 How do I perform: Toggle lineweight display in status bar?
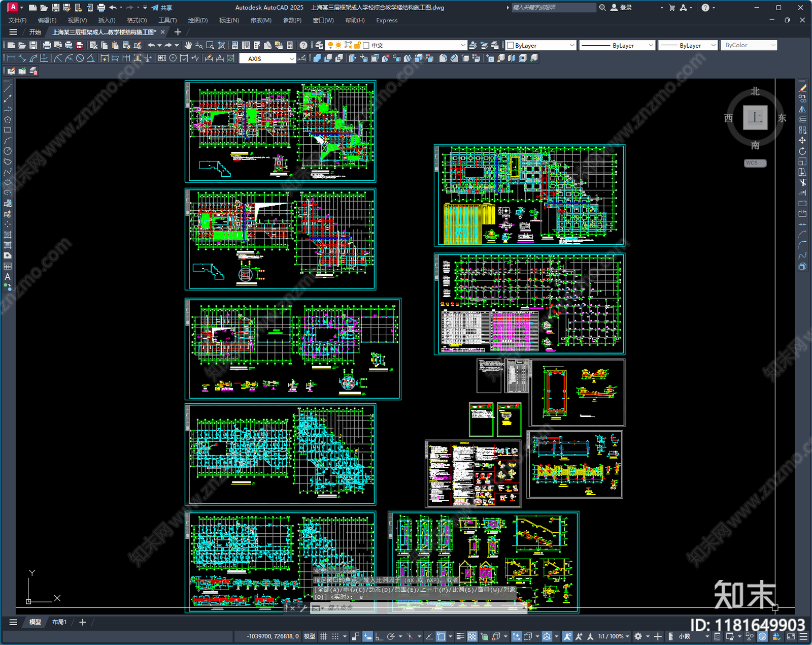pos(460,636)
